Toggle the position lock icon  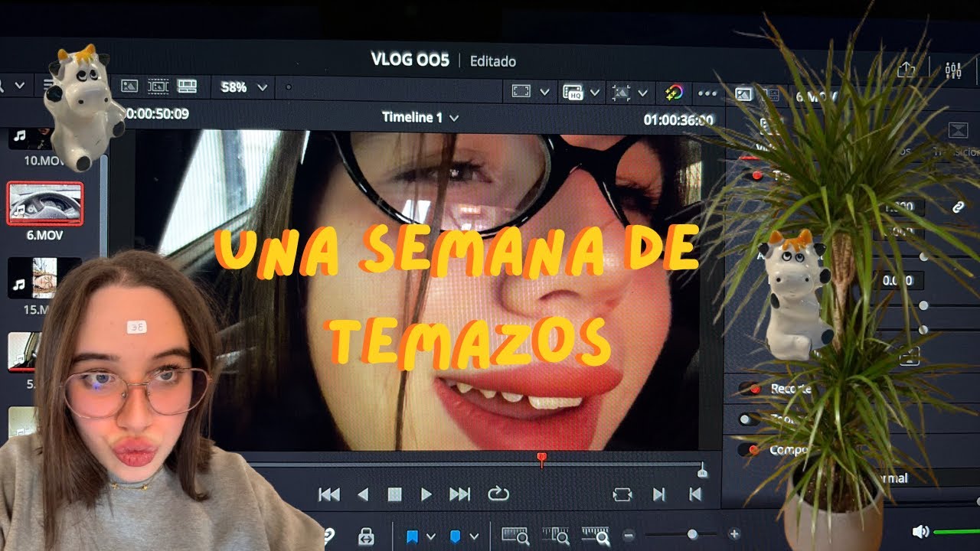coord(366,536)
